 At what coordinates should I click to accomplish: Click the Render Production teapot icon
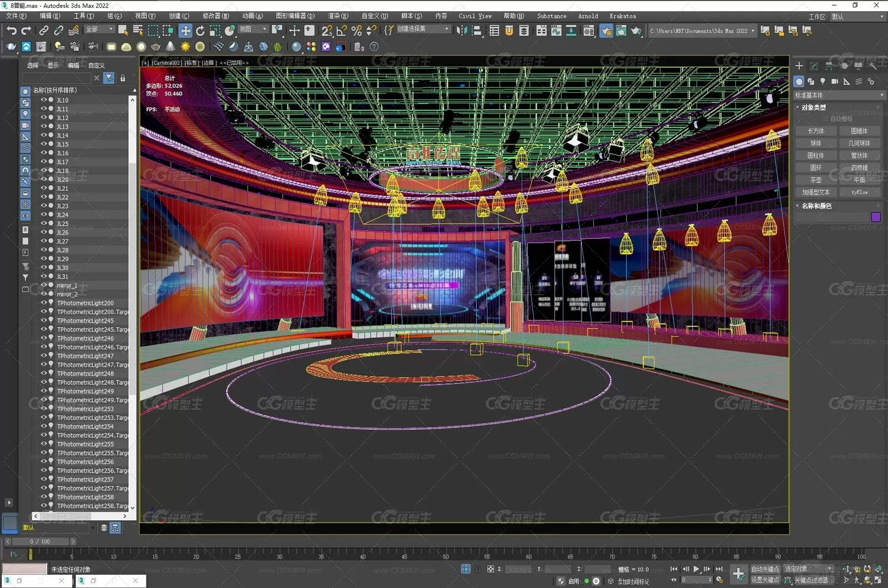[x=636, y=31]
